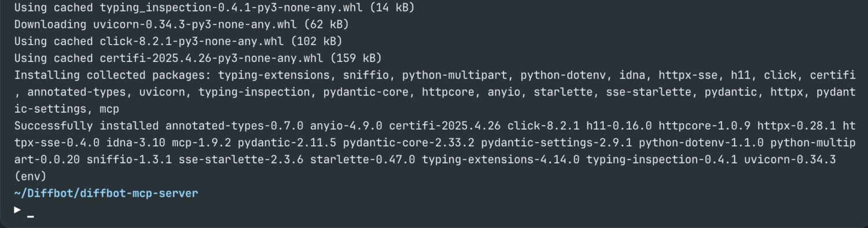868x228 pixels.
Task: Click the (env) virtualenv indicator
Action: click(x=30, y=176)
